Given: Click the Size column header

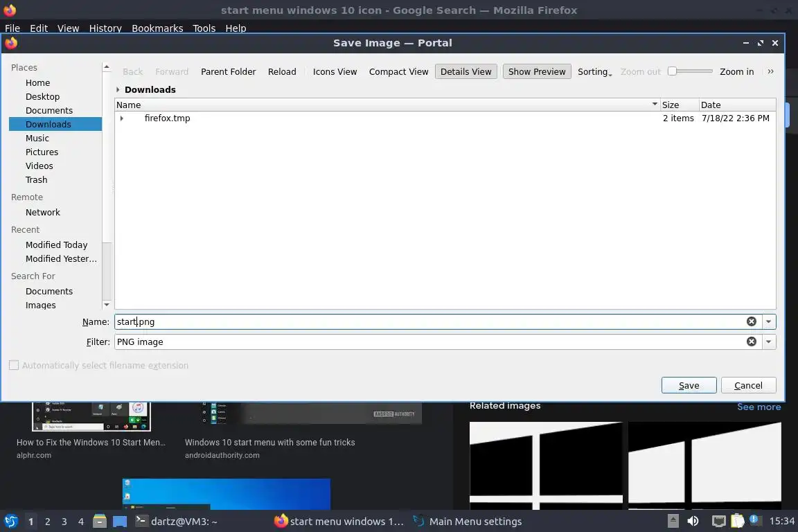Looking at the screenshot, I should pyautogui.click(x=679, y=105).
